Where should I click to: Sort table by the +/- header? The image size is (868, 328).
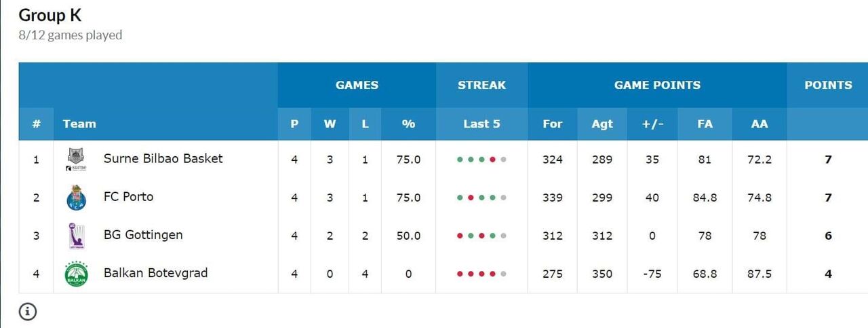[652, 124]
